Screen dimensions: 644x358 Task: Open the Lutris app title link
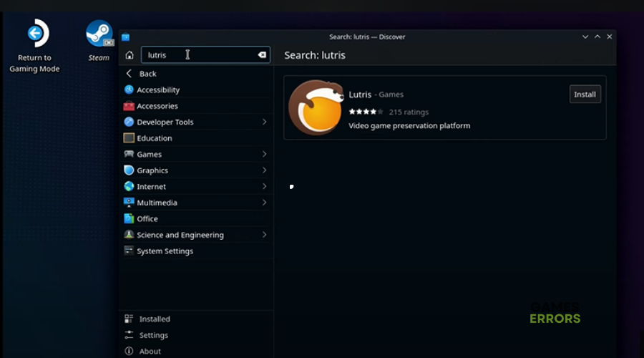point(360,95)
